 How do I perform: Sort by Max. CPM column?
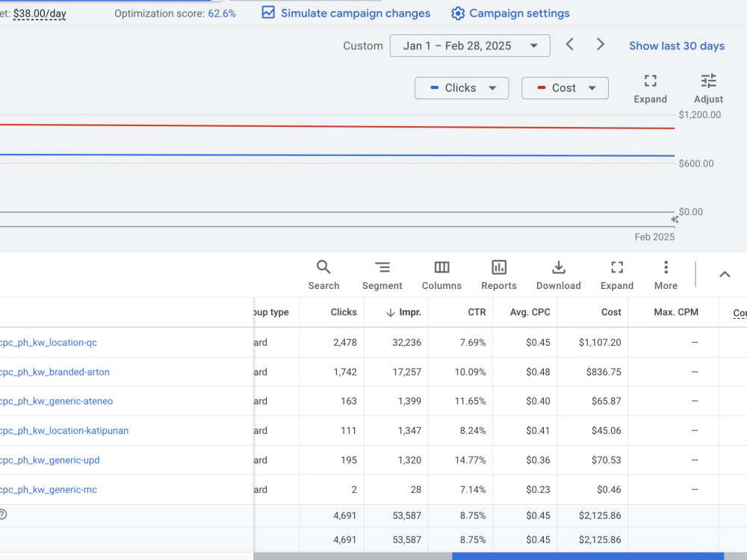click(x=676, y=312)
